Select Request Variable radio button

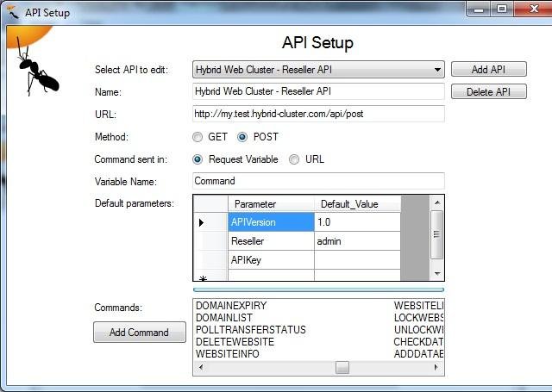pos(198,159)
